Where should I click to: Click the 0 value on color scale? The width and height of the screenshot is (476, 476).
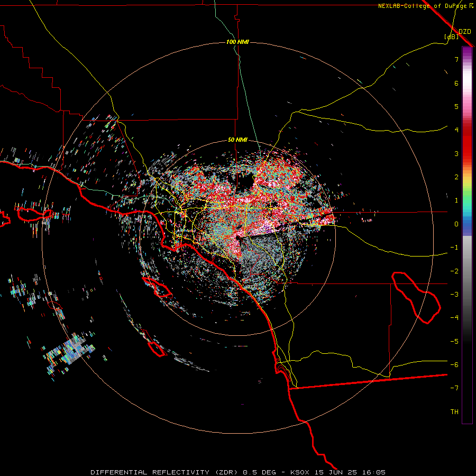(x=456, y=224)
